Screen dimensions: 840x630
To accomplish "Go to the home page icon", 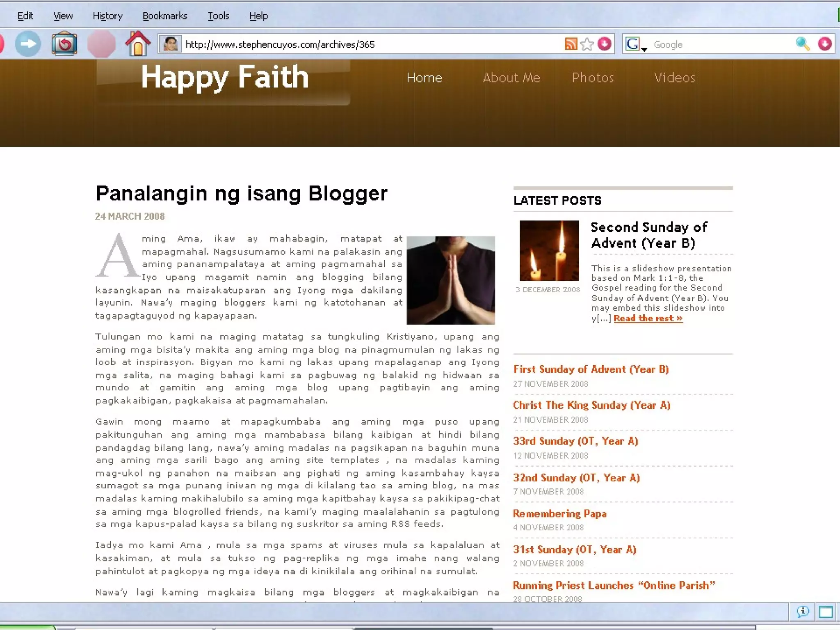I will tap(138, 44).
